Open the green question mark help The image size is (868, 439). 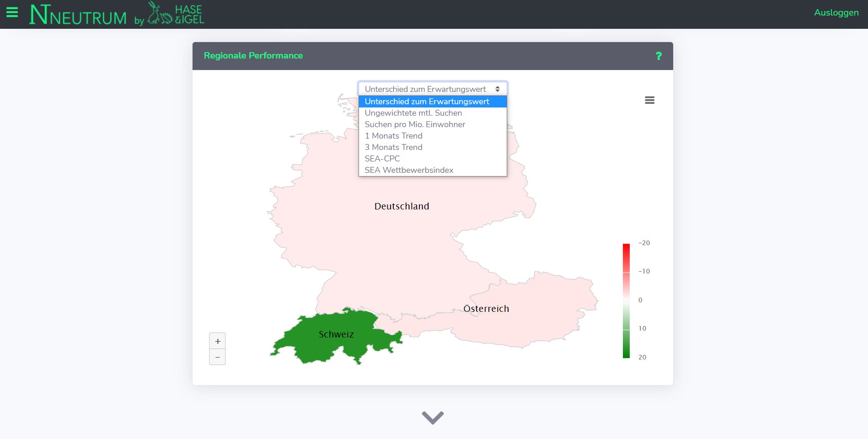coord(659,56)
